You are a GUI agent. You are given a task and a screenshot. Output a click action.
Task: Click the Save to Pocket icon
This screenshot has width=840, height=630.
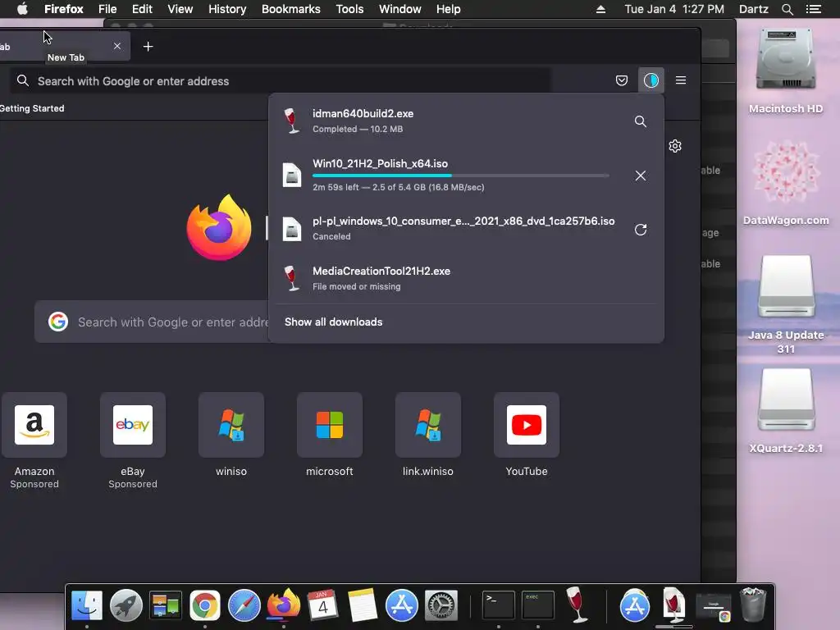pos(622,80)
